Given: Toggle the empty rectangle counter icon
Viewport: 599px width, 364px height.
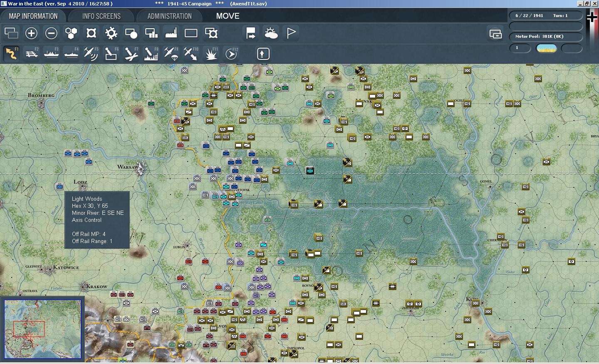Looking at the screenshot, I should [x=191, y=33].
